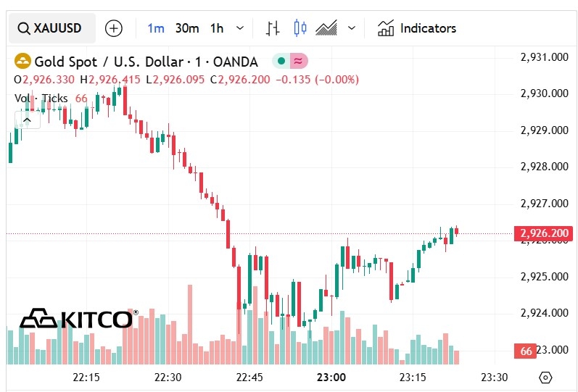Click the Indicators chart icon
The width and height of the screenshot is (578, 392).
click(385, 28)
